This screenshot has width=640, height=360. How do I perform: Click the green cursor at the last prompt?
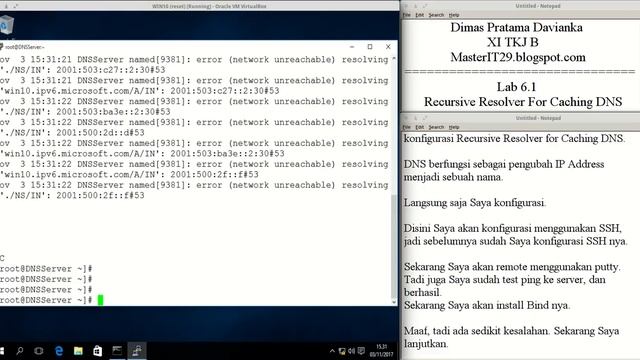click(100, 300)
